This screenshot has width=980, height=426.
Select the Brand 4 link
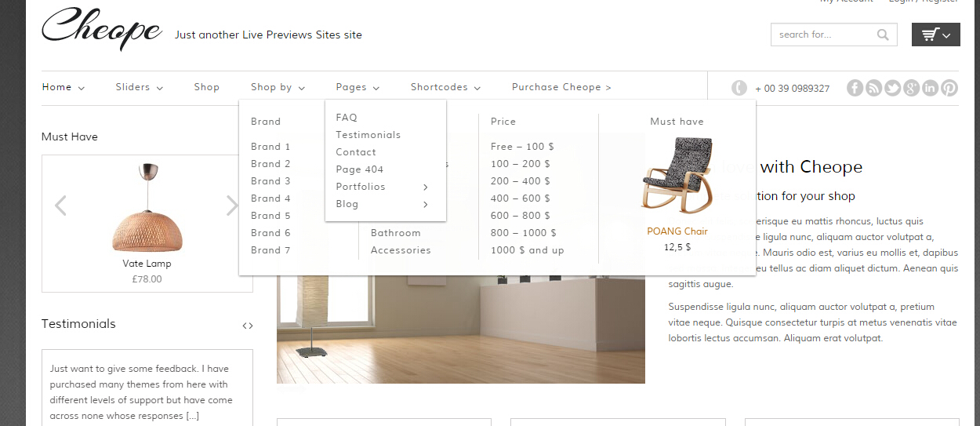coord(270,198)
